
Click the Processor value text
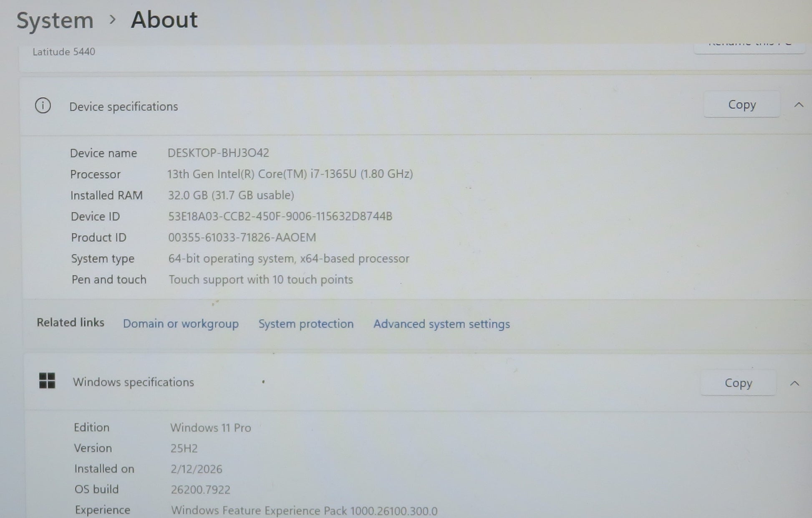(290, 174)
